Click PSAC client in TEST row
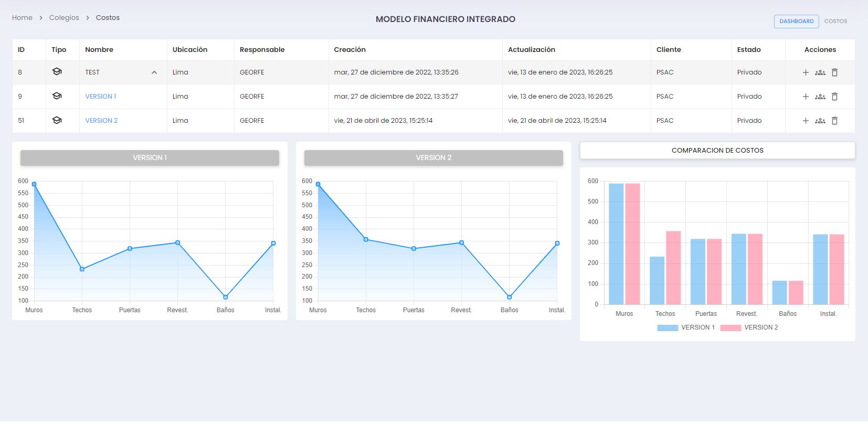Viewport: 868px width, 424px height. click(x=665, y=72)
